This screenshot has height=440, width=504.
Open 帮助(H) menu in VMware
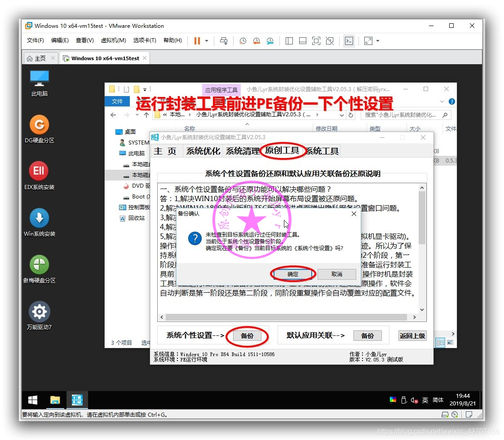172,40
